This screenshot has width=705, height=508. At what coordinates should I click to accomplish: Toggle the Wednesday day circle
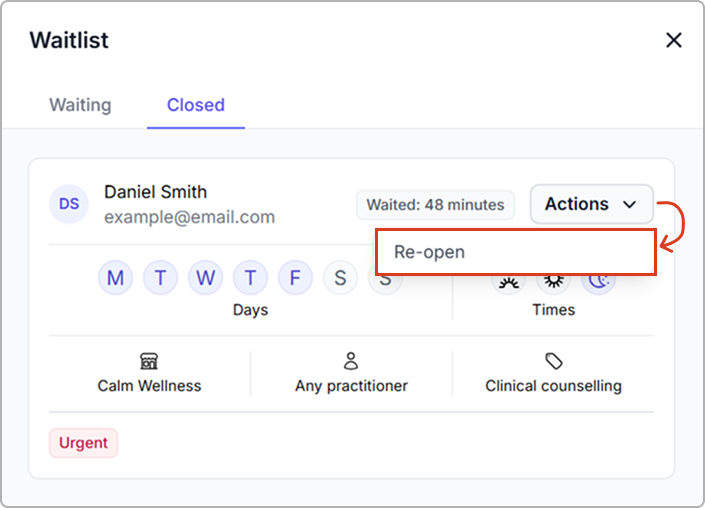tap(205, 278)
